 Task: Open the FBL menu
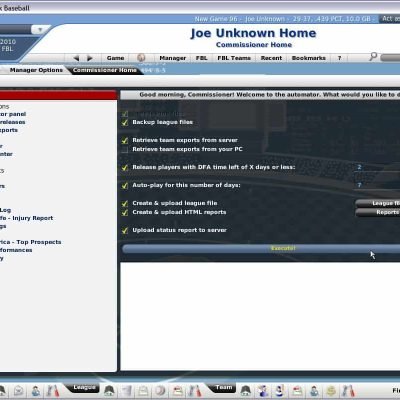tap(202, 58)
